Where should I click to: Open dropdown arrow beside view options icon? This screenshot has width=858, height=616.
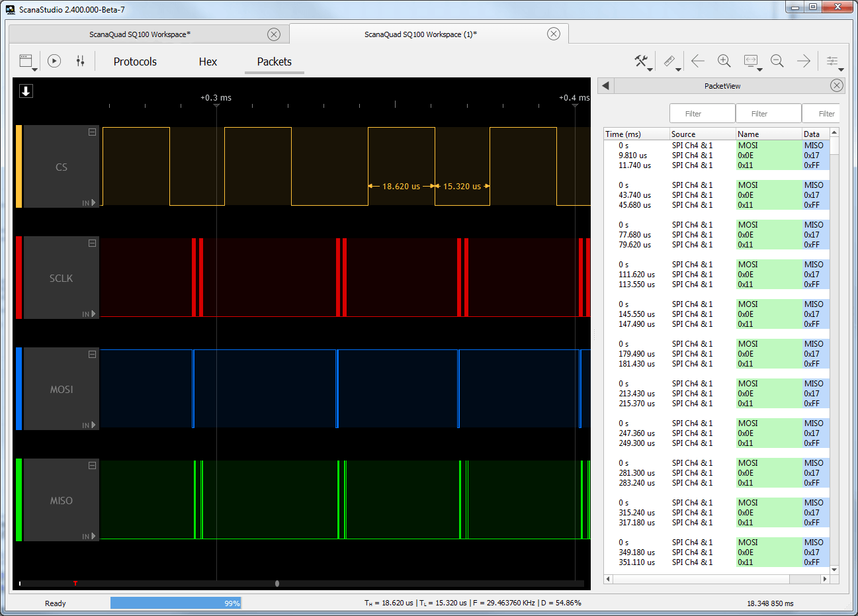[x=841, y=69]
